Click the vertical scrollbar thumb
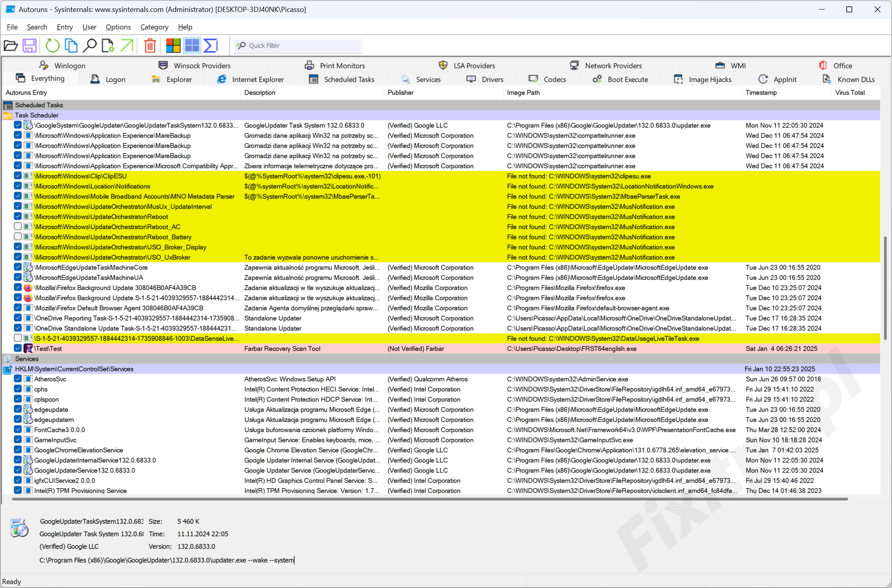892x588 pixels. 885,288
